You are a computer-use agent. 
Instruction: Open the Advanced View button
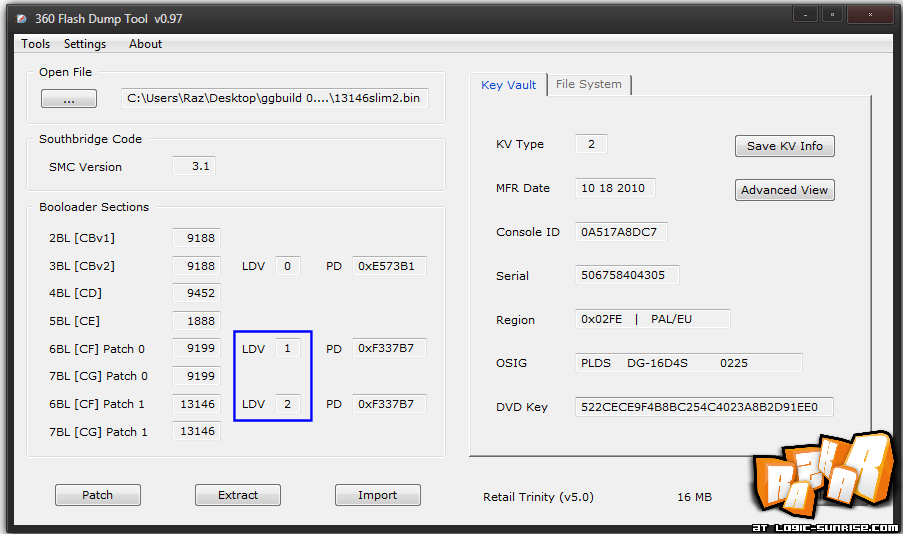784,190
